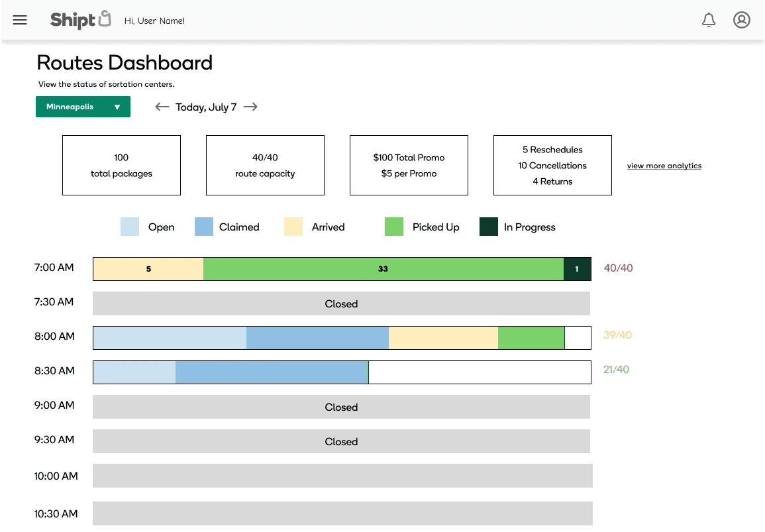
Task: Click the 10:00 AM empty route bar
Action: [x=342, y=476]
